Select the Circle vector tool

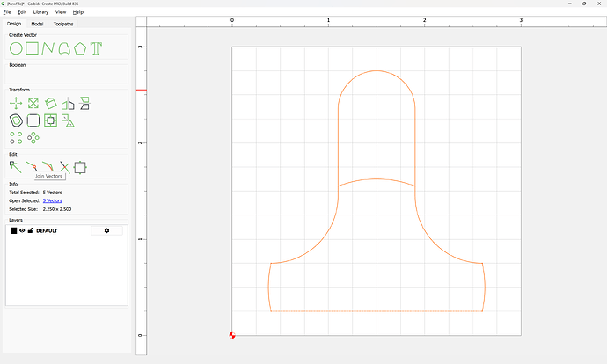[16, 47]
